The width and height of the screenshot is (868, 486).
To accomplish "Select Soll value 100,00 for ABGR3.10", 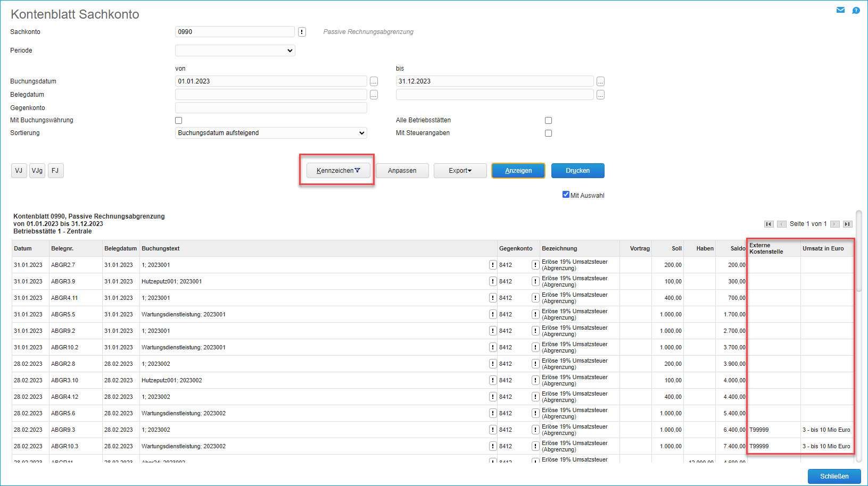I will (x=673, y=380).
